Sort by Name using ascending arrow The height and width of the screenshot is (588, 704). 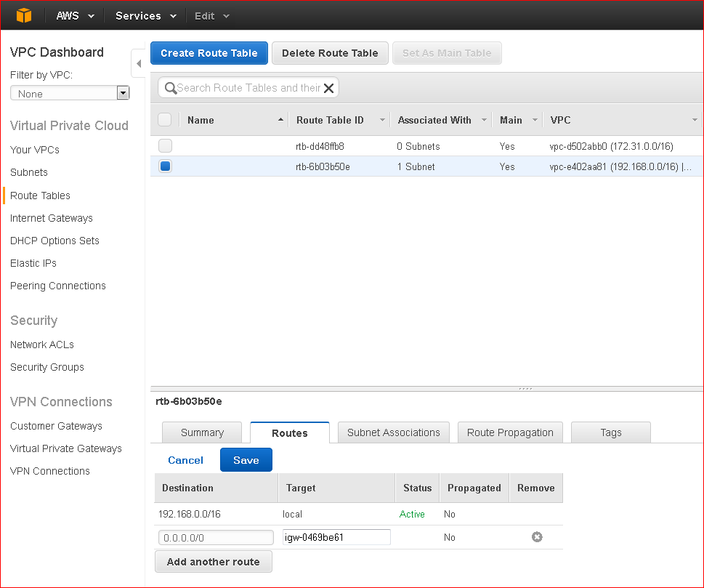point(280,119)
